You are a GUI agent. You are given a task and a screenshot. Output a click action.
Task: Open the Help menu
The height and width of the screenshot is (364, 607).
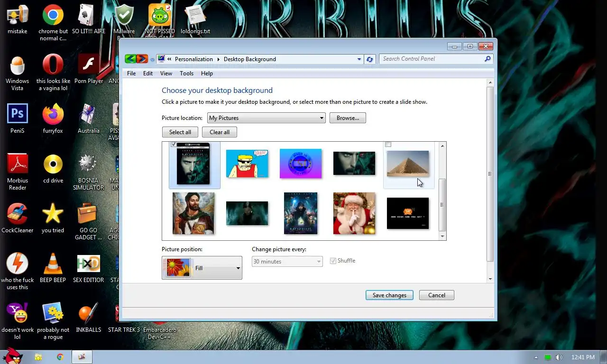(207, 73)
